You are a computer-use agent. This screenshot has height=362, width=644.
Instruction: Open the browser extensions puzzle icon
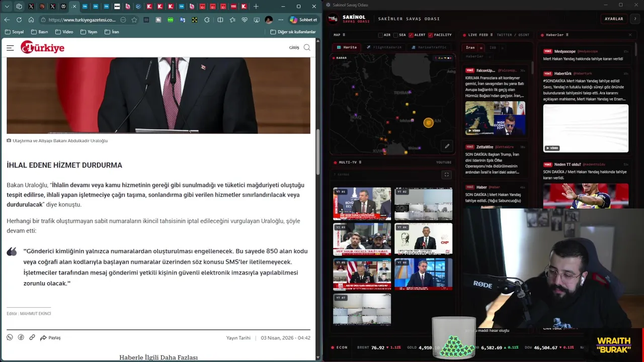coord(207,20)
